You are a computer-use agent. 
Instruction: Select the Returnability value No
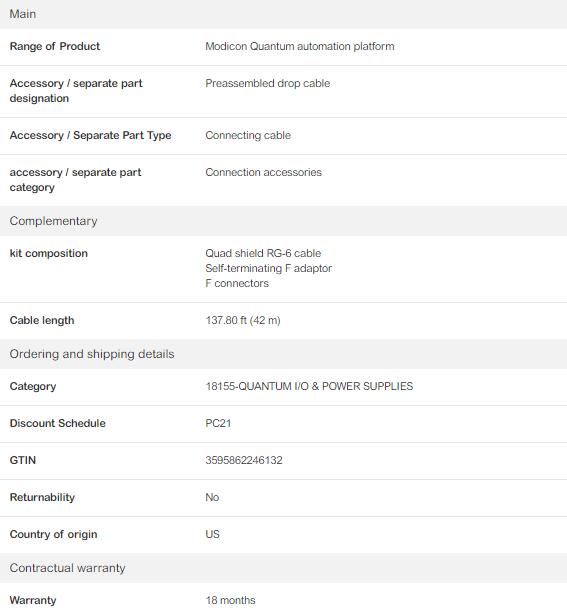[212, 497]
